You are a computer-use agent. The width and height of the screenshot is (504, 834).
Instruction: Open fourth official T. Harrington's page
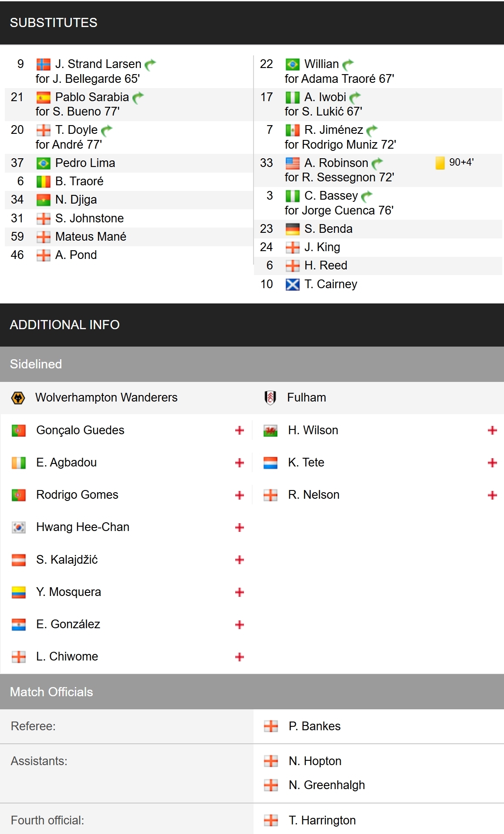[322, 820]
